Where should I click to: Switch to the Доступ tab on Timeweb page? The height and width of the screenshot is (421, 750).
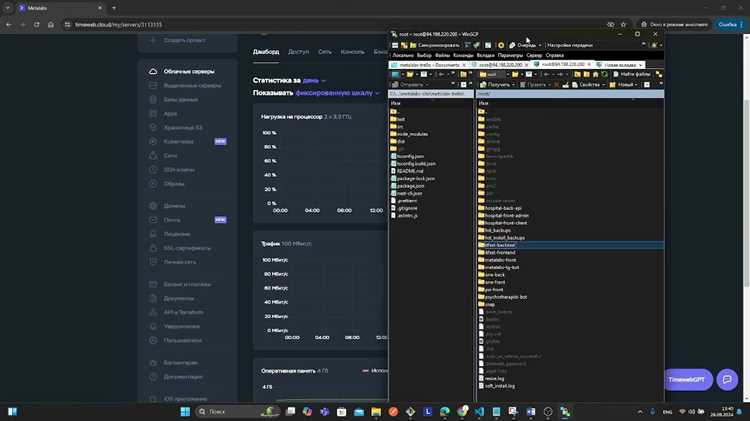point(298,52)
